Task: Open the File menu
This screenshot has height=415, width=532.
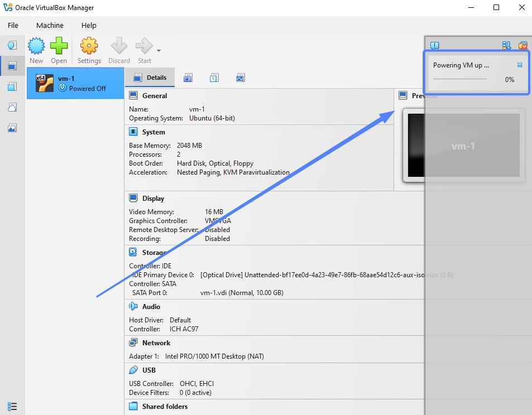Action: [x=13, y=26]
